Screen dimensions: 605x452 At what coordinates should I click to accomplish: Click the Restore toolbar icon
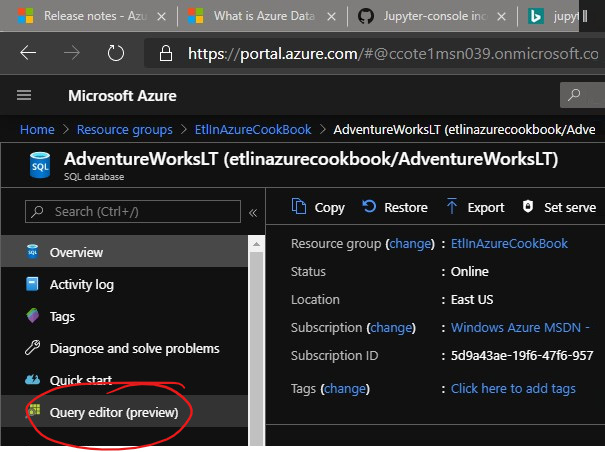(369, 207)
